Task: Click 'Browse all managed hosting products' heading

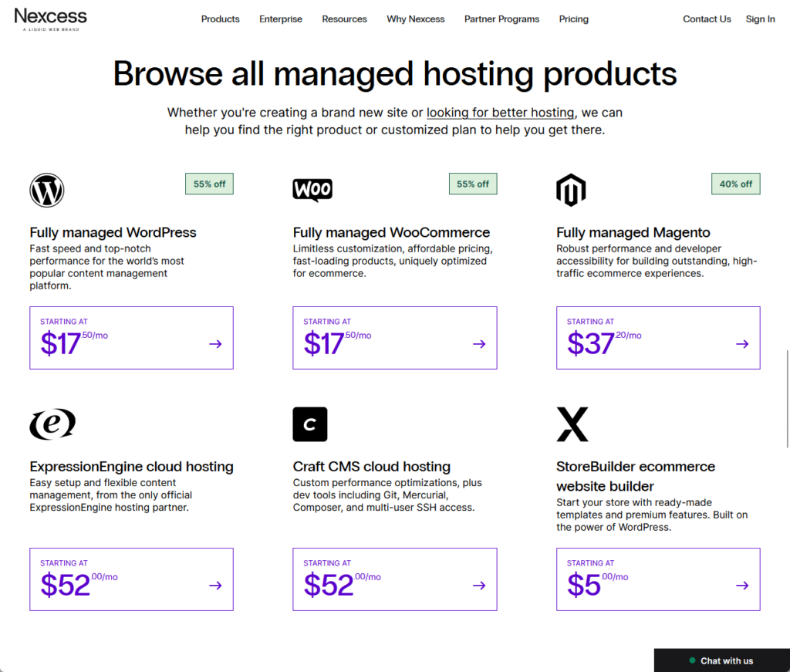Action: [x=395, y=74]
